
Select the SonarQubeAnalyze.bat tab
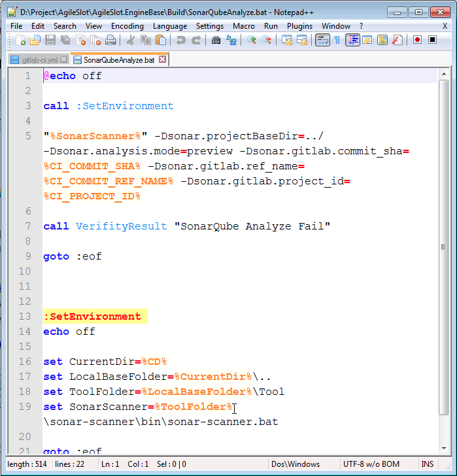click(x=119, y=59)
